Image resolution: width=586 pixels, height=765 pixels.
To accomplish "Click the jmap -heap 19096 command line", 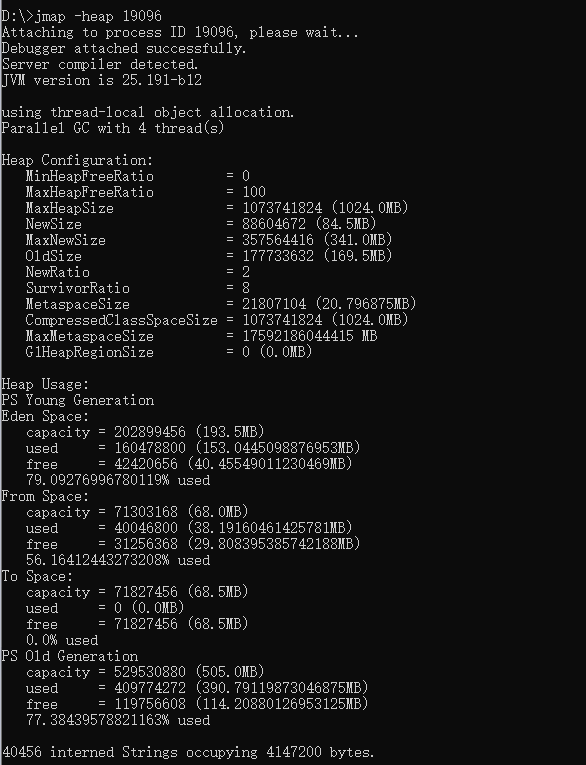I will (81, 16).
